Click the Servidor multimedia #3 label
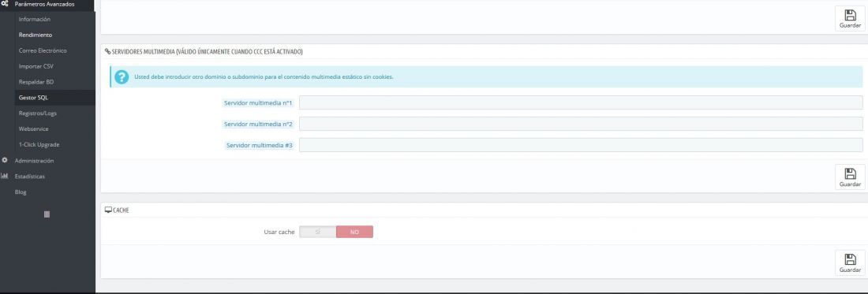Image resolution: width=868 pixels, height=294 pixels. tap(260, 145)
